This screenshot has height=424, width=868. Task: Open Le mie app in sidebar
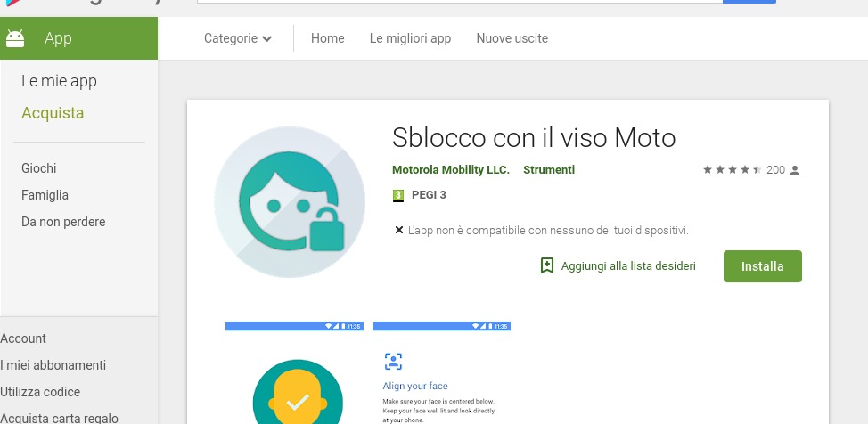click(59, 81)
